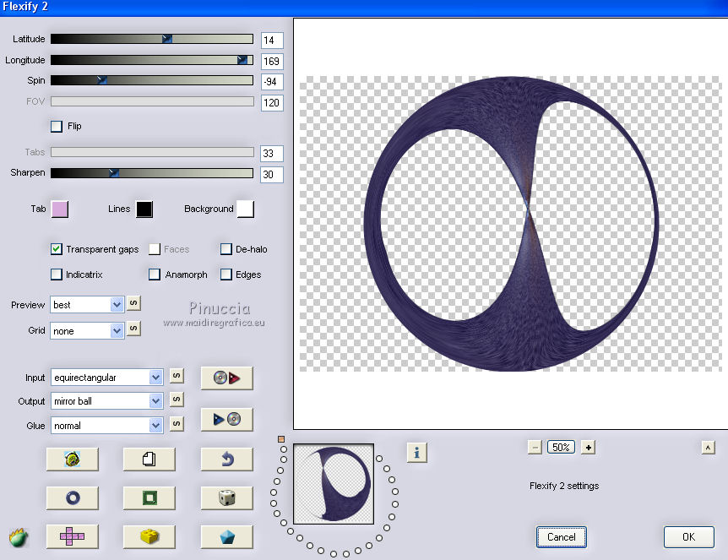Zoom out with the minus button
Image resolution: width=728 pixels, height=560 pixels.
pos(535,448)
